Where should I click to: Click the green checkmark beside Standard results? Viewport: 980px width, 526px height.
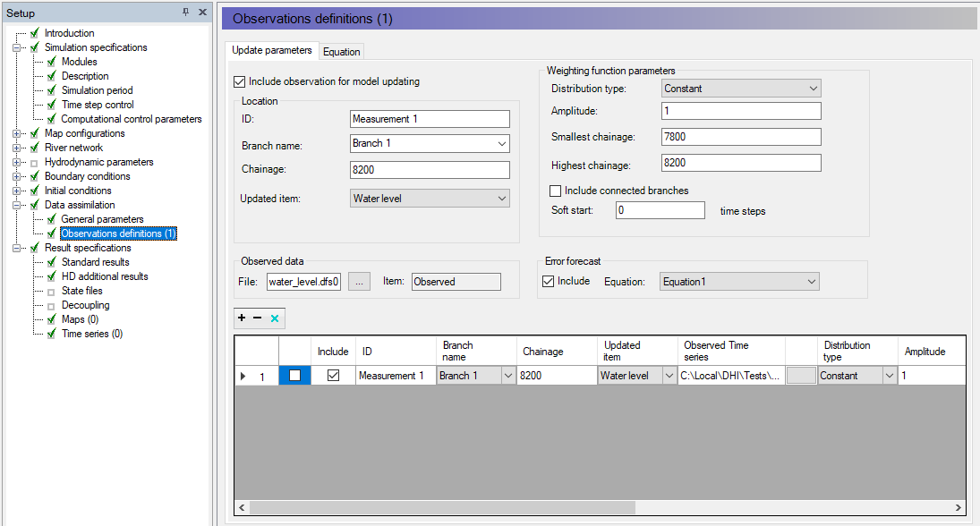coord(51,262)
